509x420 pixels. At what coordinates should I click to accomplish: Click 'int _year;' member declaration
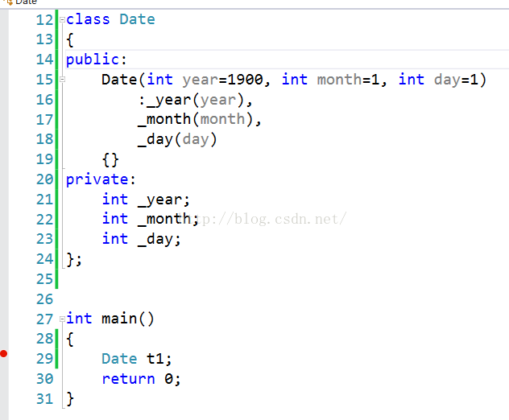146,200
